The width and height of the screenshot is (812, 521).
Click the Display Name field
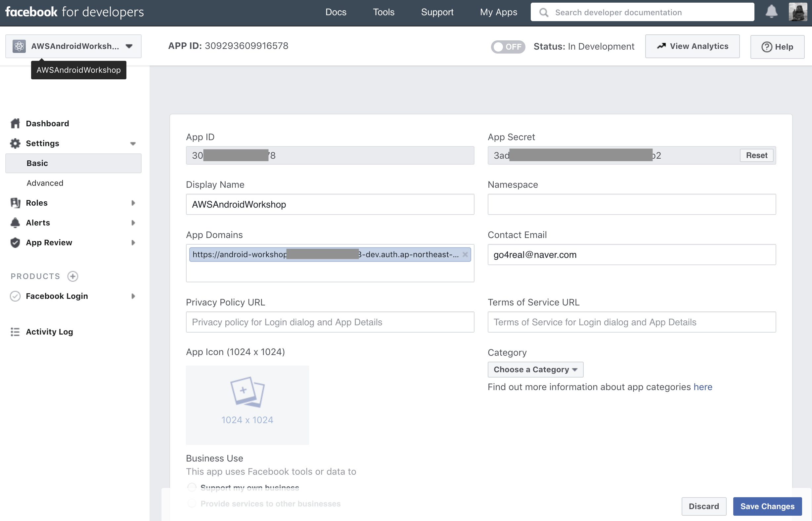pyautogui.click(x=330, y=204)
